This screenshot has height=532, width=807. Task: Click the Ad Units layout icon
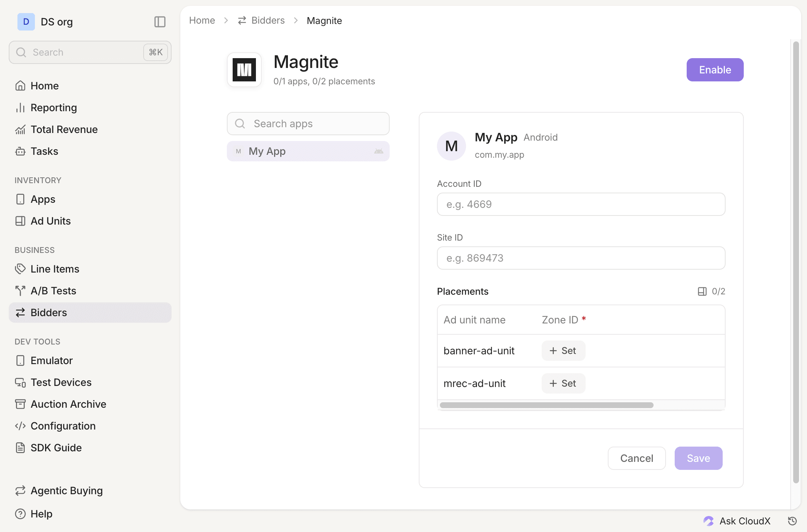[20, 221]
